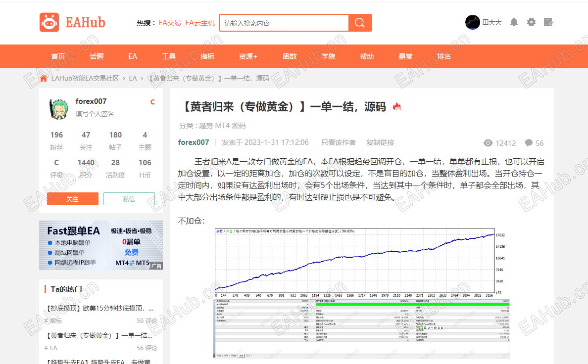Click forex007 avatar in sidebar
Viewport: 588px width, 364px height.
[x=59, y=109]
